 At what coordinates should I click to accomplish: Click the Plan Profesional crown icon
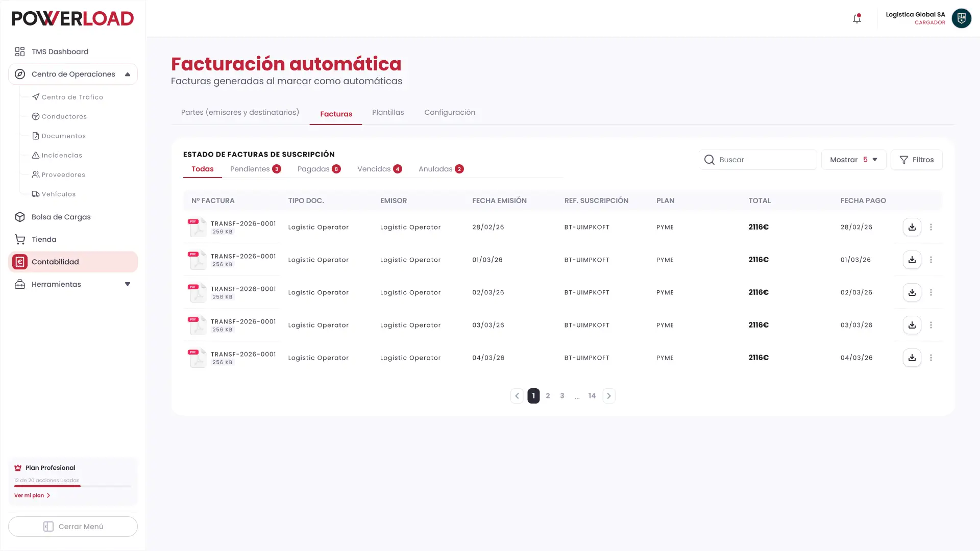(x=18, y=468)
